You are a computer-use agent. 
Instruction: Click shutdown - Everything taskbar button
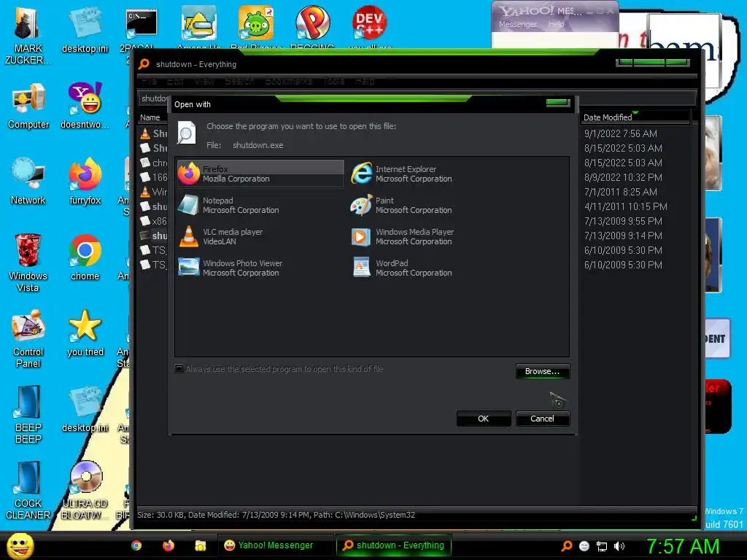[393, 545]
